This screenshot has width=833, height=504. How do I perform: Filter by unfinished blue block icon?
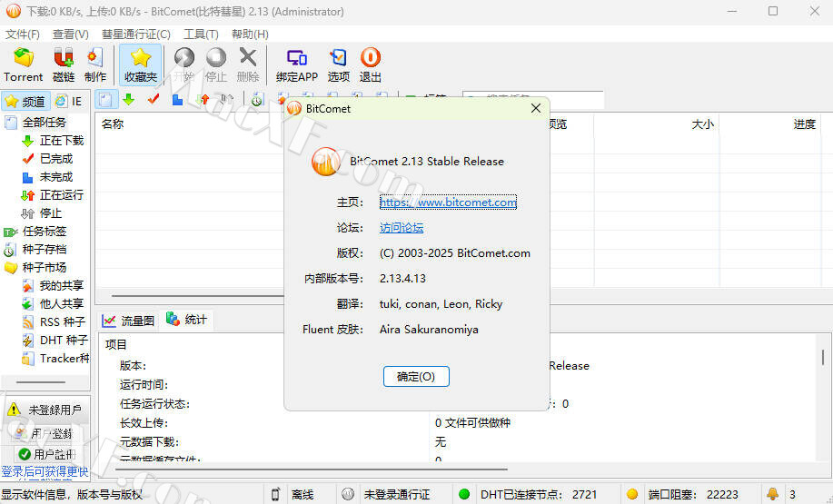(x=177, y=99)
